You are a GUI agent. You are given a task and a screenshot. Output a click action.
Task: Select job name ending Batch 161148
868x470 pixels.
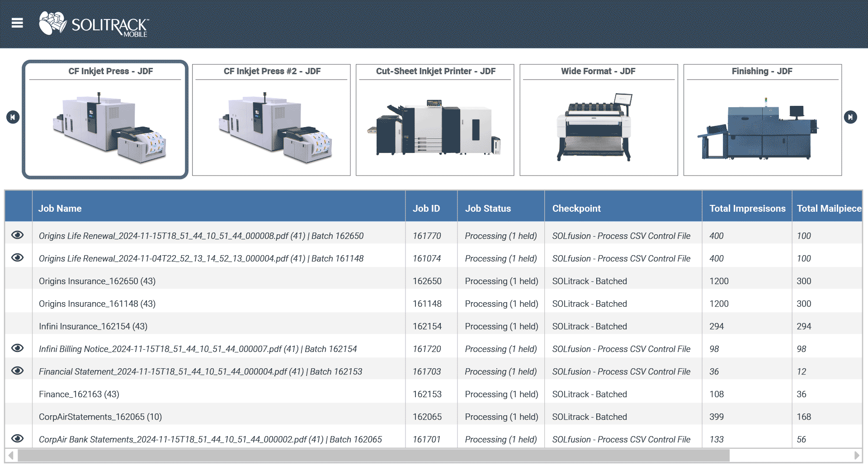point(201,258)
